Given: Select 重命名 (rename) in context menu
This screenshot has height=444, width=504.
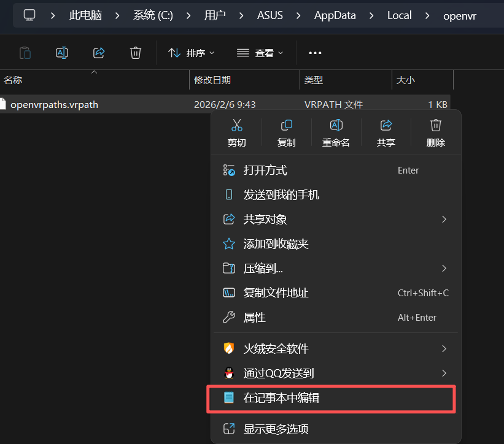Looking at the screenshot, I should coord(336,132).
